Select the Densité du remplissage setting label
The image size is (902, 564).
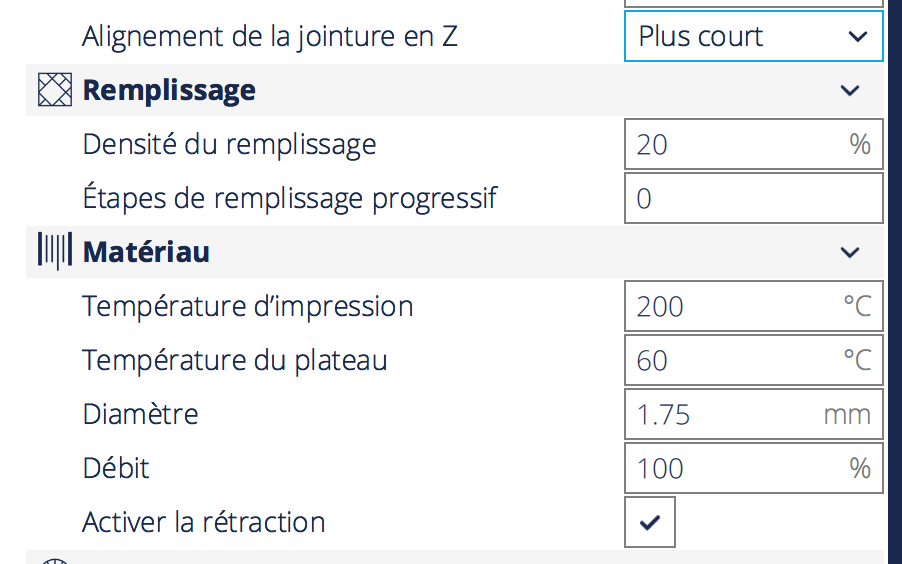(229, 144)
